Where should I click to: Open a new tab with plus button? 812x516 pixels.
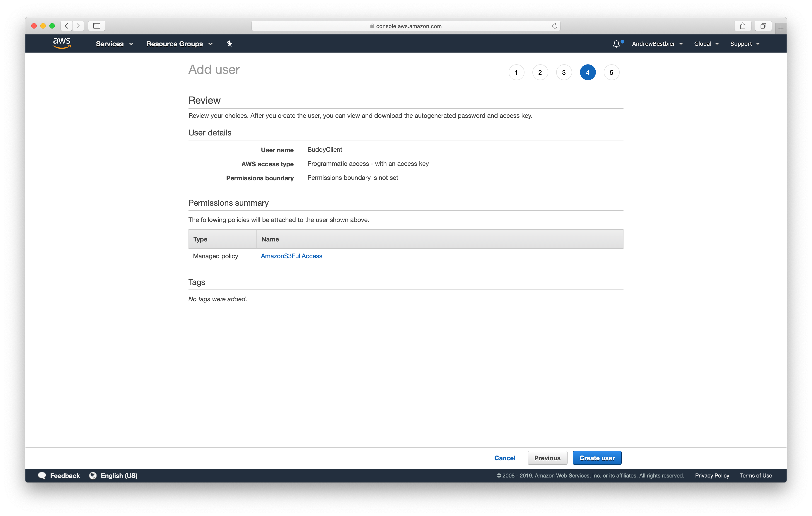781,29
